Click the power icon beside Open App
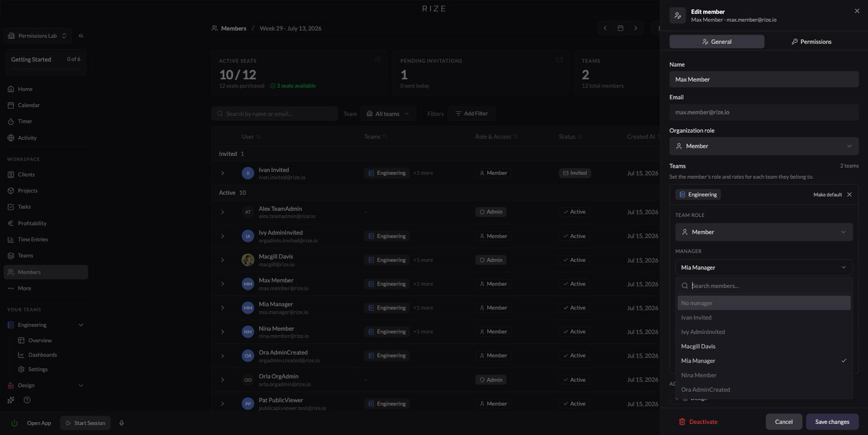The height and width of the screenshot is (435, 868). [14, 423]
